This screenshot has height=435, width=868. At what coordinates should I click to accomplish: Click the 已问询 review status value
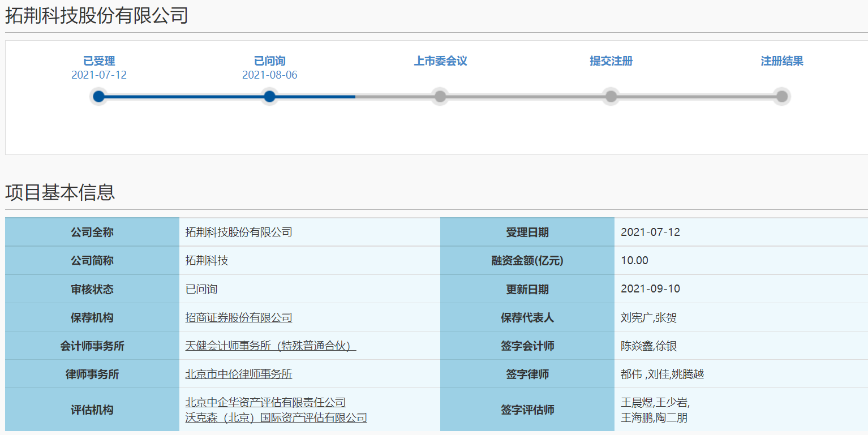(201, 289)
